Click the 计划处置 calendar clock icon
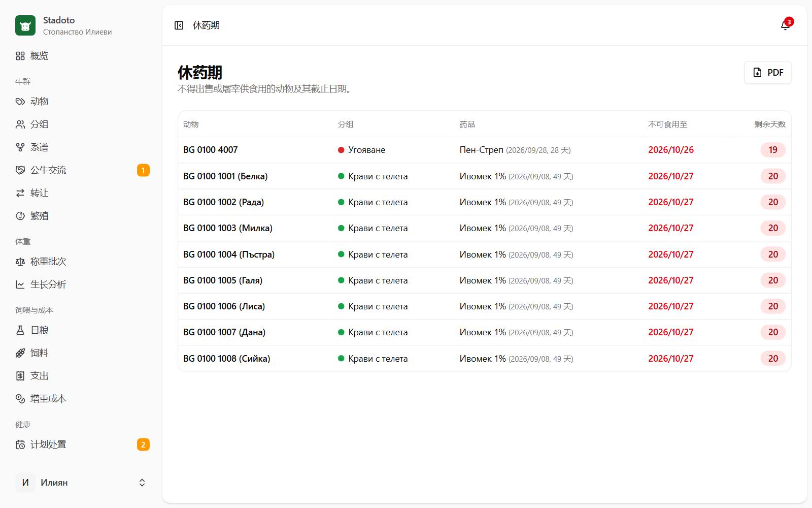This screenshot has height=508, width=812. coord(20,444)
